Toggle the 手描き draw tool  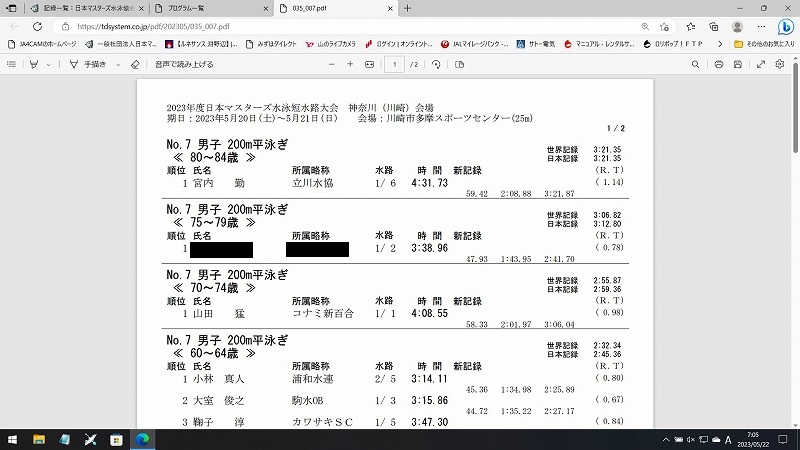(x=88, y=64)
